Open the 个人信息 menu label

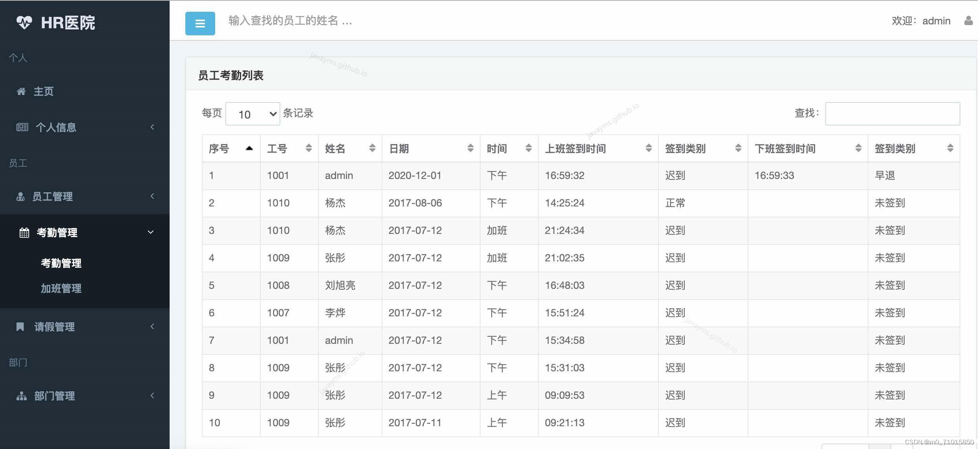point(56,127)
